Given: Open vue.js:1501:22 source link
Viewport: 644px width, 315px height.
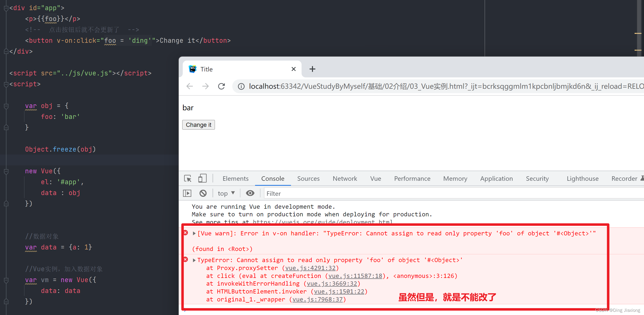Looking at the screenshot, I should pos(339,292).
